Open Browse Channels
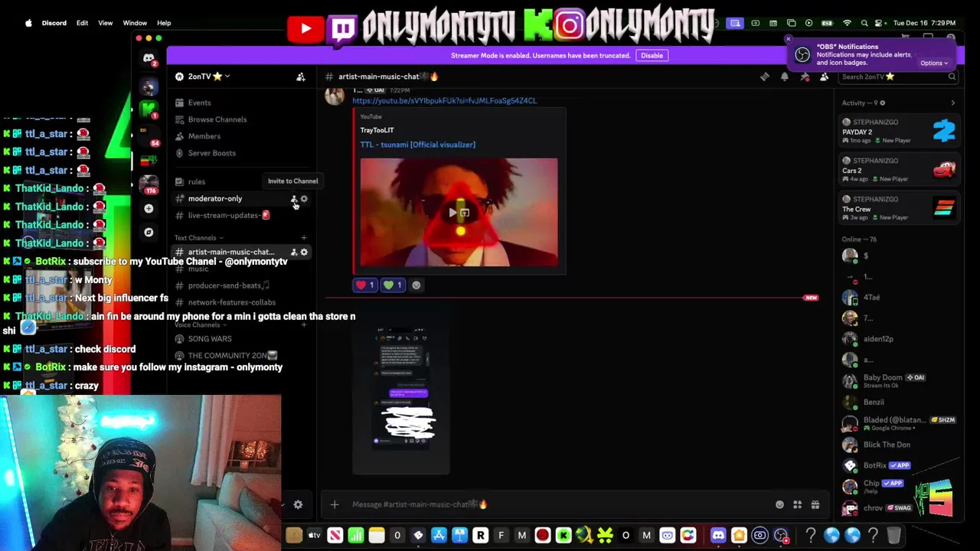Image resolution: width=980 pixels, height=551 pixels. tap(217, 119)
